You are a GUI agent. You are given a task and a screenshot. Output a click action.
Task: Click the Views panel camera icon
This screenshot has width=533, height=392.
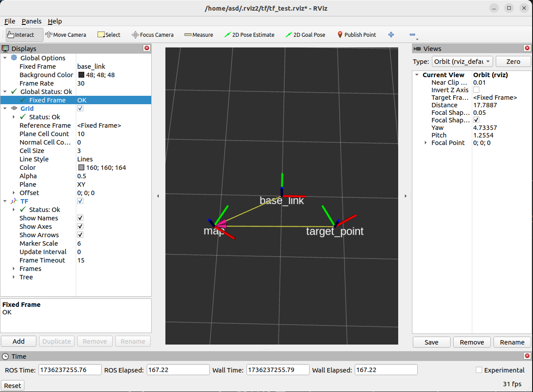(x=417, y=48)
